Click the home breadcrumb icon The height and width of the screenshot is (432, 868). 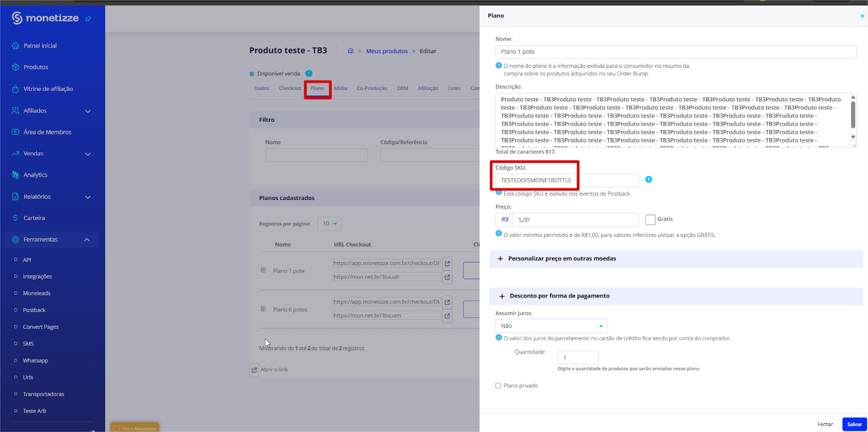(x=350, y=51)
